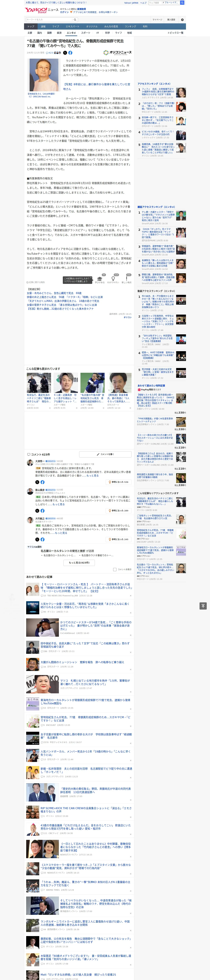The width and height of the screenshot is (210, 980).
Task: React with 新しい視点 exclamation icon
Action: click(127, 278)
